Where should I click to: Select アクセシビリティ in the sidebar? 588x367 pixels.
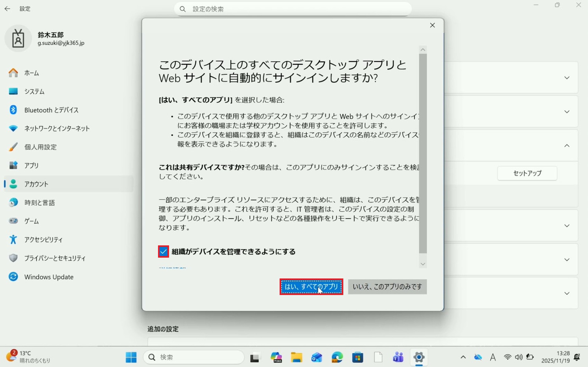click(x=43, y=240)
